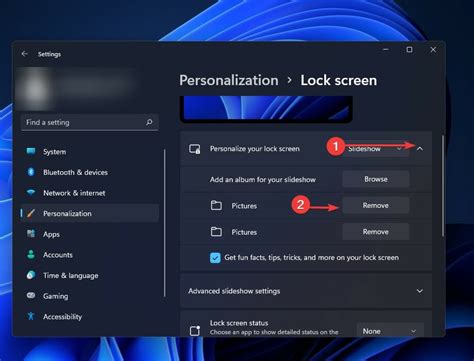Expand Advanced slideshow settings
The width and height of the screenshot is (474, 361).
tap(420, 291)
